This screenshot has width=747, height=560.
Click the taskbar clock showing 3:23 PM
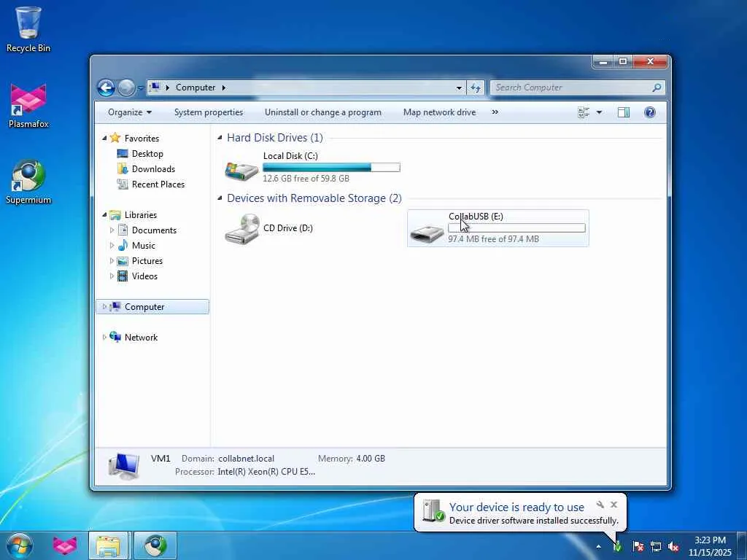710,546
